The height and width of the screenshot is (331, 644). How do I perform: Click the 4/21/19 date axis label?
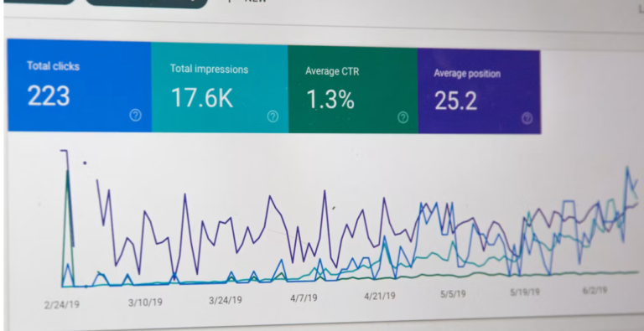(380, 296)
